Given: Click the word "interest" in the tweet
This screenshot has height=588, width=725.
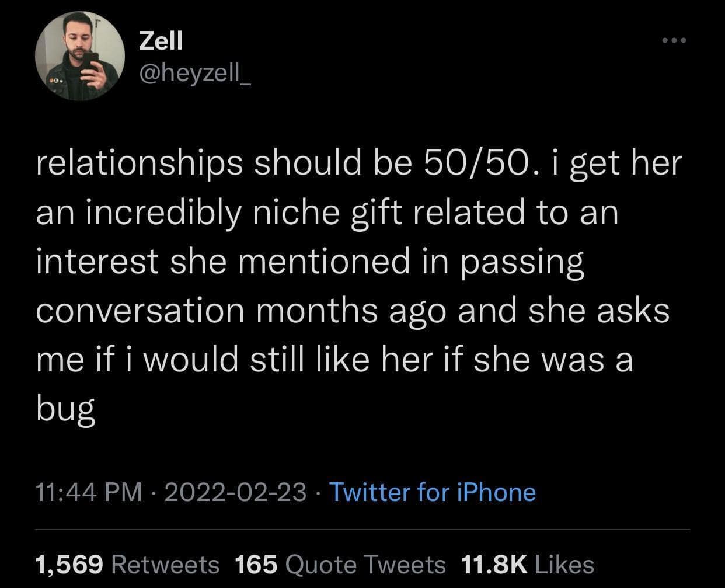Looking at the screenshot, I should point(97,262).
